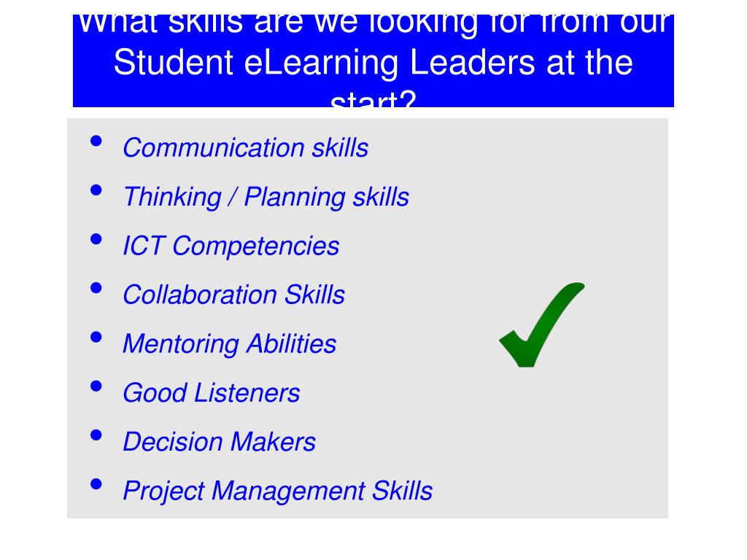Click the bullet dot beside Mentoring Abilities

(96, 337)
